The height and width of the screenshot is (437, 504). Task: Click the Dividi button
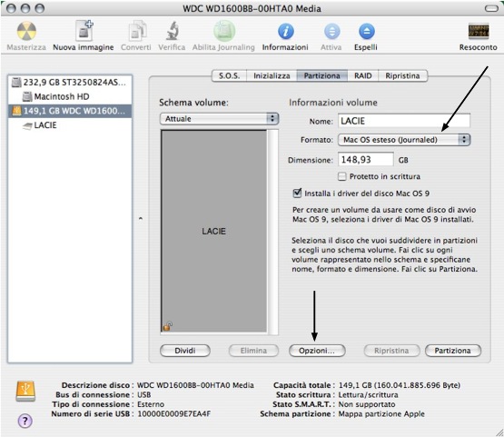pos(185,351)
